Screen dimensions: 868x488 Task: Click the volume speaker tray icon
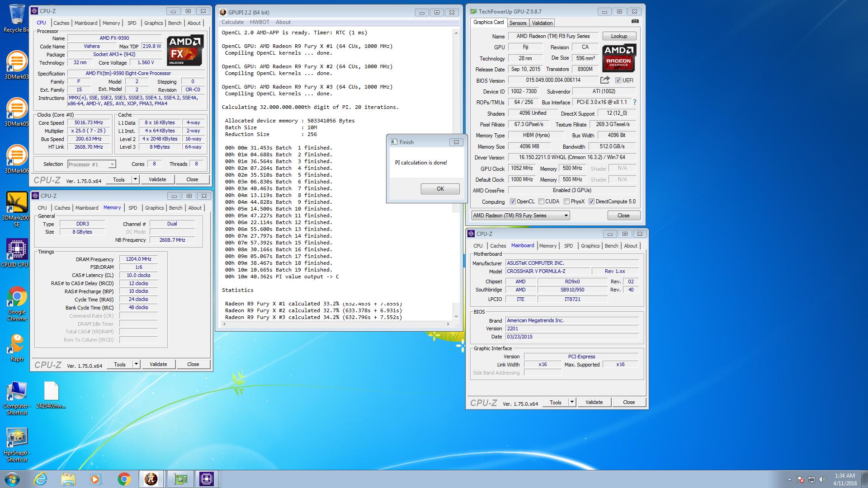pyautogui.click(x=822, y=479)
